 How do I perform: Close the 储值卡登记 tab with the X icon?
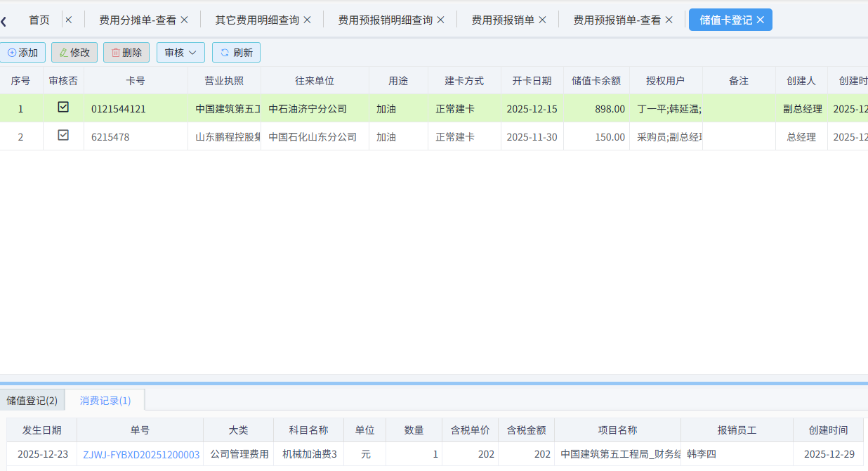pyautogui.click(x=760, y=20)
